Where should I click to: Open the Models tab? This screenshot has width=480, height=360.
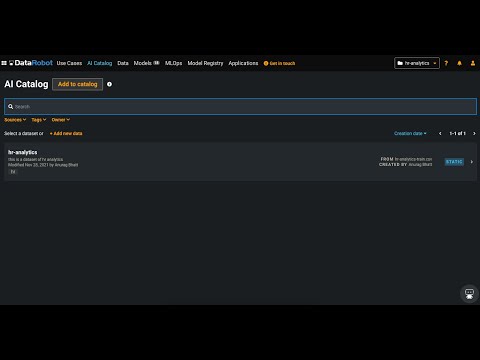click(x=146, y=63)
